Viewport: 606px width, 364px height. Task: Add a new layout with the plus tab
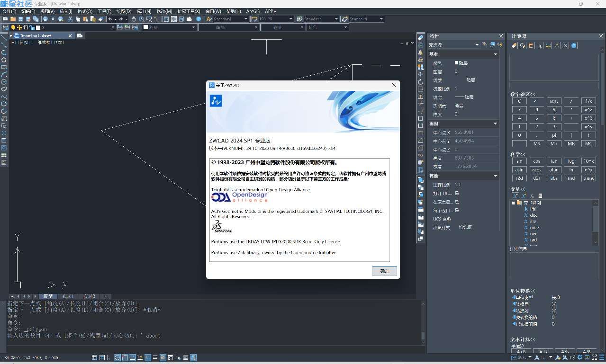click(x=106, y=296)
